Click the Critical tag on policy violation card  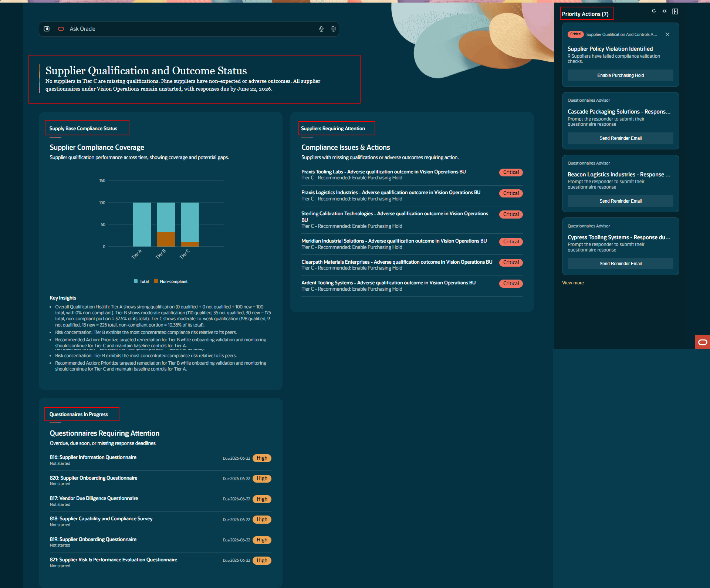(575, 34)
